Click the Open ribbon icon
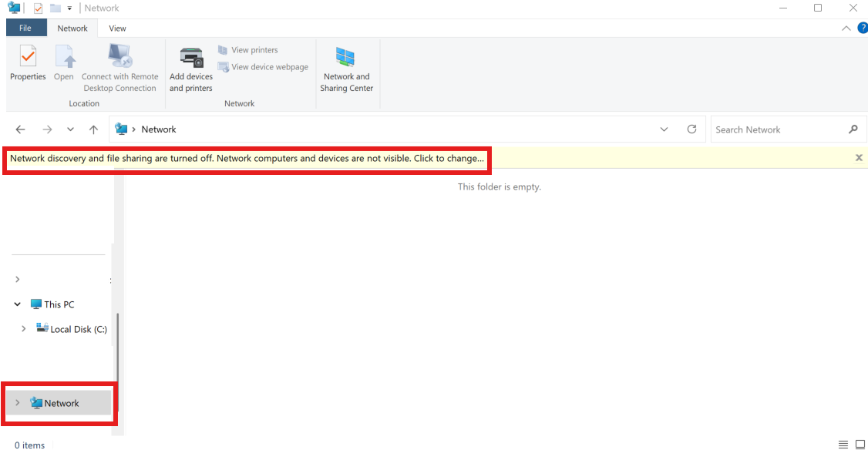The height and width of the screenshot is (450, 868). click(64, 62)
